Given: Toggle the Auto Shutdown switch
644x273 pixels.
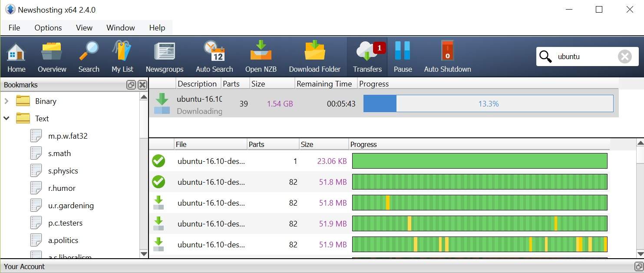Looking at the screenshot, I should tap(447, 57).
